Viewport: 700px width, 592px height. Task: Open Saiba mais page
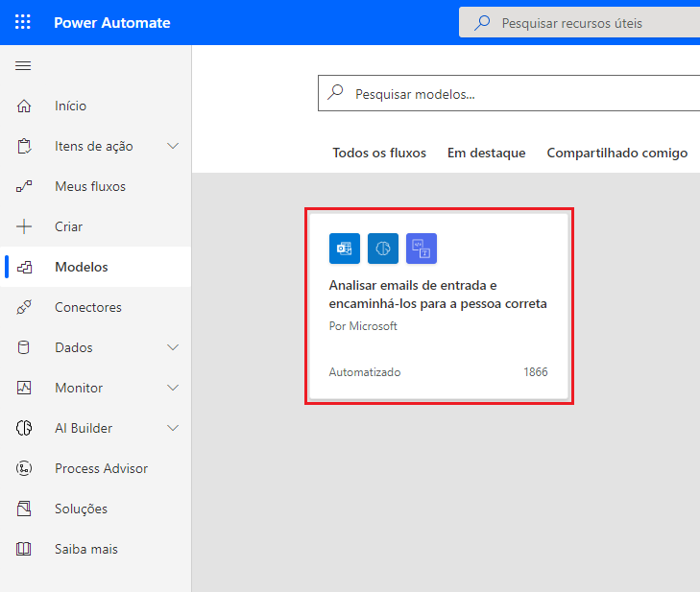pos(95,549)
